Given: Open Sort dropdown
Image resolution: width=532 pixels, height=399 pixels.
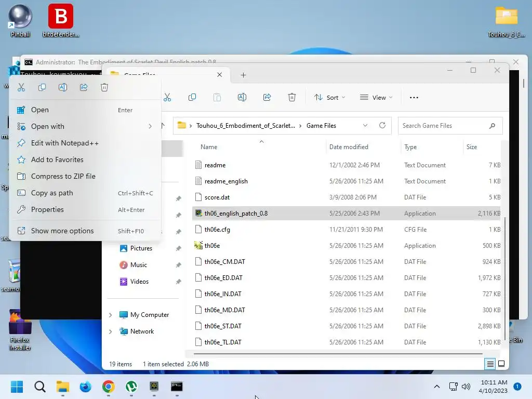Looking at the screenshot, I should pos(329,98).
